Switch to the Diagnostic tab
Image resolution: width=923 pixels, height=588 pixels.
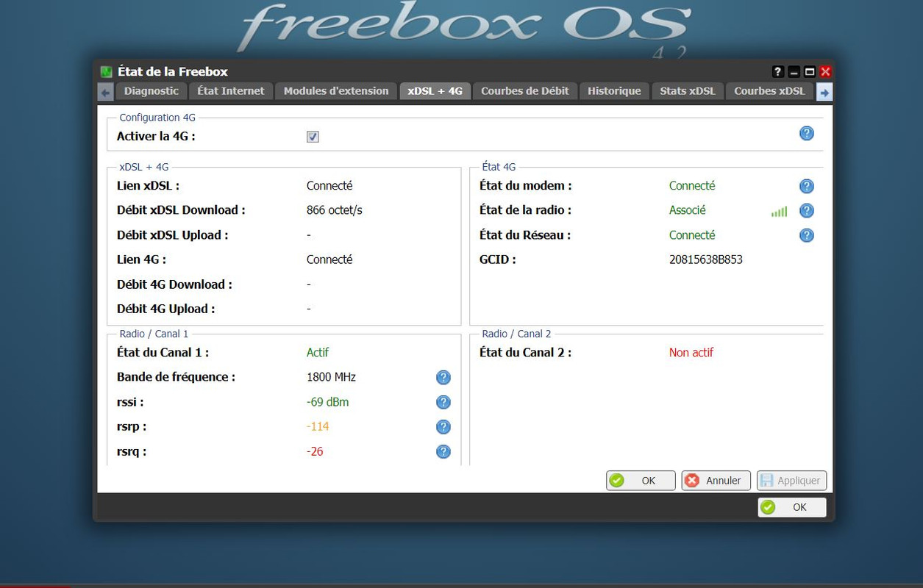tap(152, 91)
